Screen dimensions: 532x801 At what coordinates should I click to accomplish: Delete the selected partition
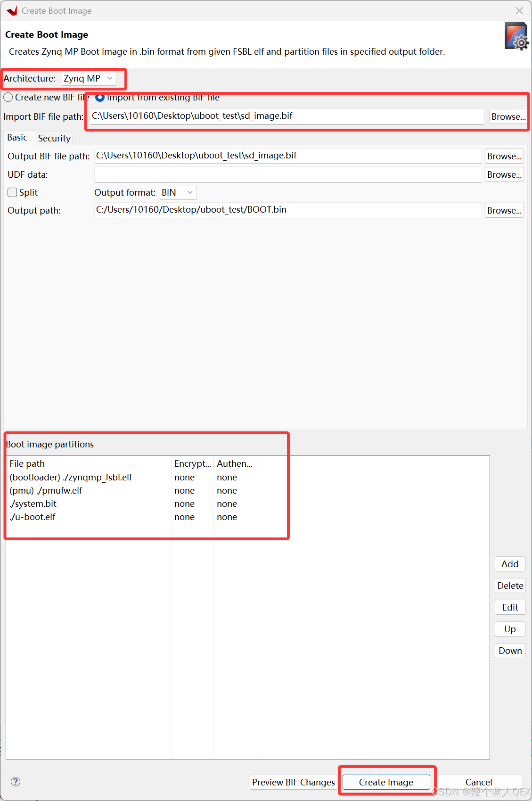pos(510,586)
